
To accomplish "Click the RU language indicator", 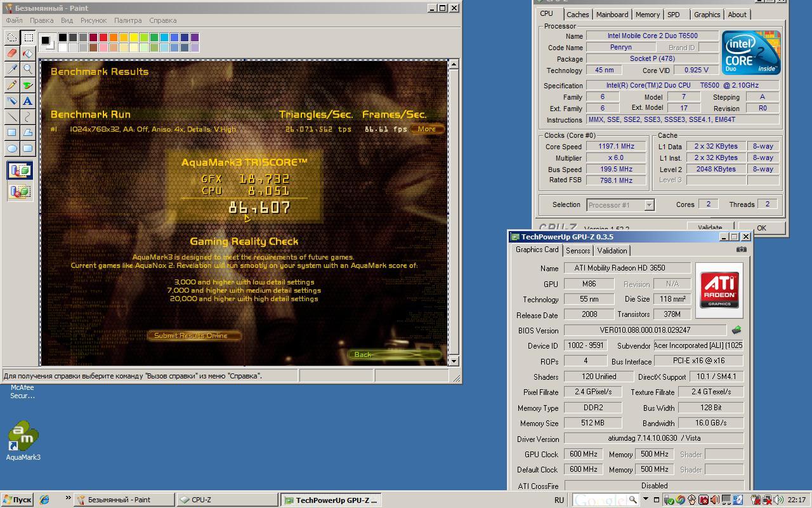I will click(x=559, y=500).
